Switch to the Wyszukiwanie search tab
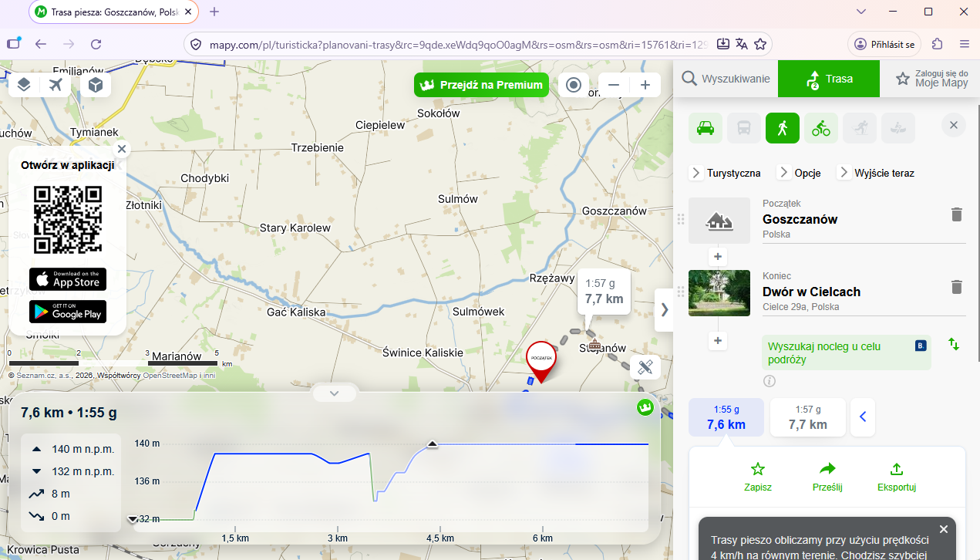The image size is (980, 560). pyautogui.click(x=726, y=79)
